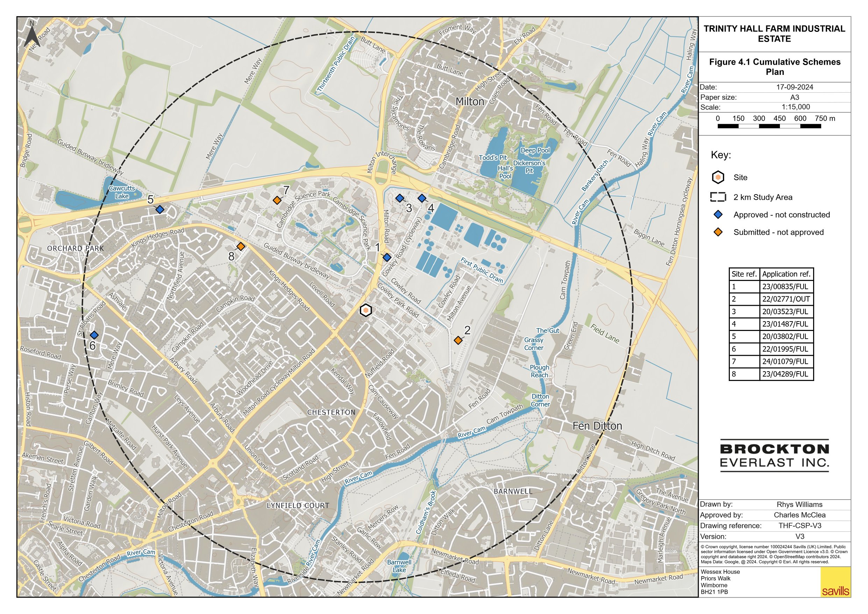The image size is (868, 614).
Task: Click blue diamond marker for site 1
Action: 387,257
